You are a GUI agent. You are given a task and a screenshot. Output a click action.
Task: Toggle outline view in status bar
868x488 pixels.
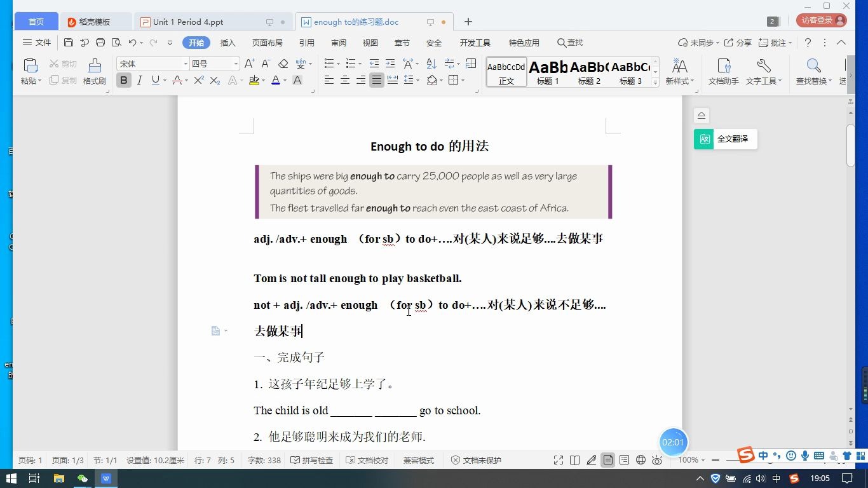625,460
